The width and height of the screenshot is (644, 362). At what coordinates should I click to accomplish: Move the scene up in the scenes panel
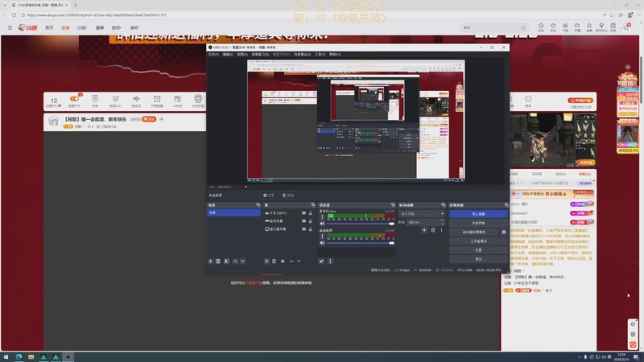coord(235,261)
